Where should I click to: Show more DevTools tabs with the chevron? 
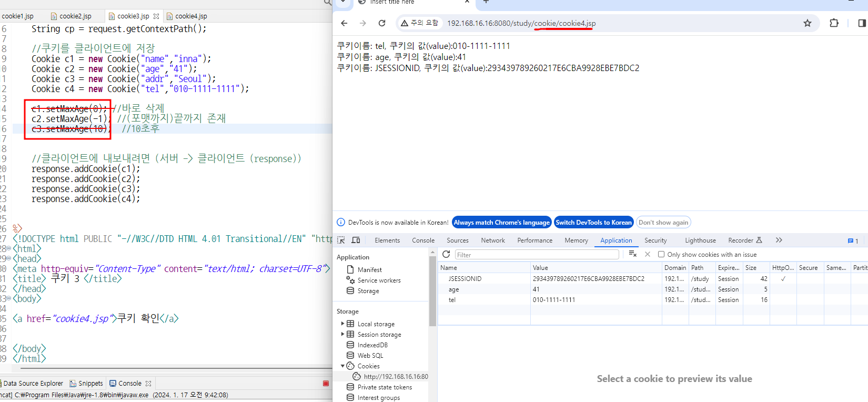click(779, 240)
